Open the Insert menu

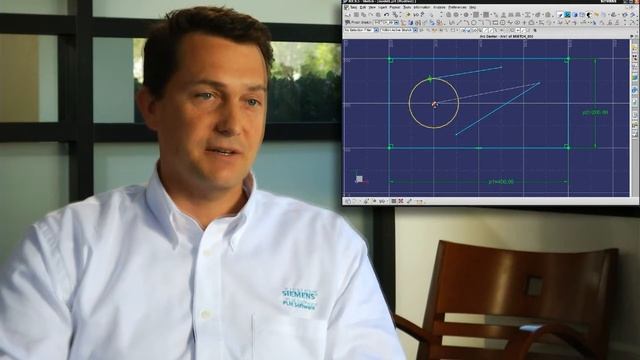382,7
